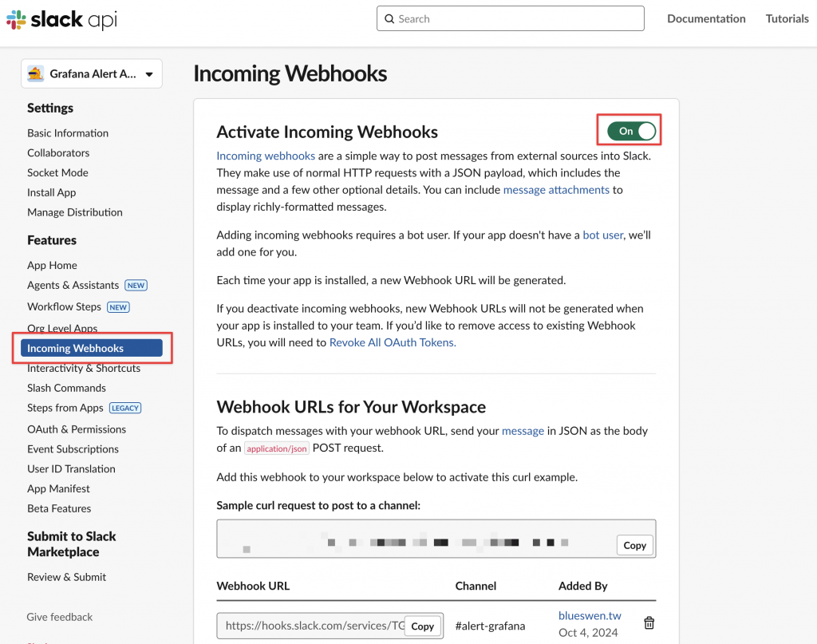
Task: Open Agents & Assistants feature
Action: 73,286
